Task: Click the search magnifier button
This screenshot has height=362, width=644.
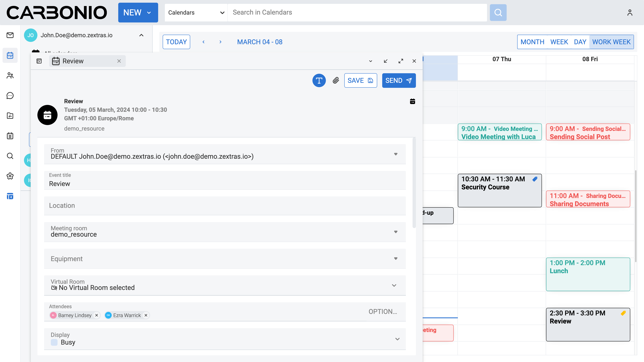Action: coord(498,13)
